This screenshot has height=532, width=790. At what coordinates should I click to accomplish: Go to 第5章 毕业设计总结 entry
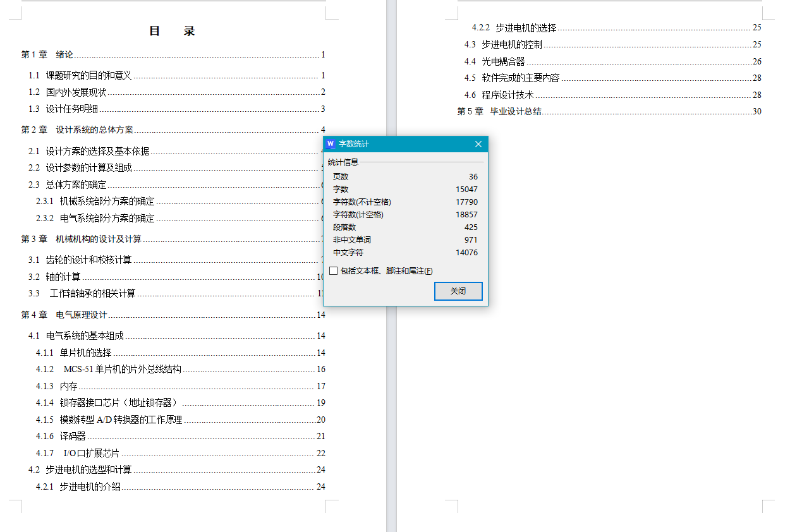[609, 111]
